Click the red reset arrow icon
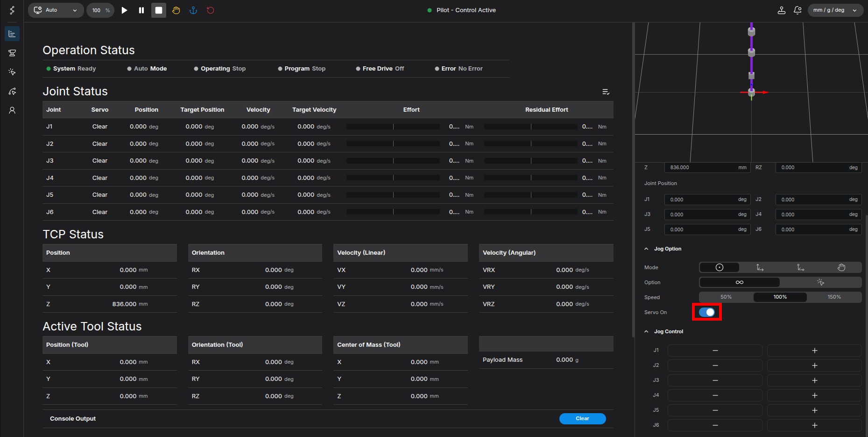This screenshot has width=868, height=437. click(x=211, y=10)
